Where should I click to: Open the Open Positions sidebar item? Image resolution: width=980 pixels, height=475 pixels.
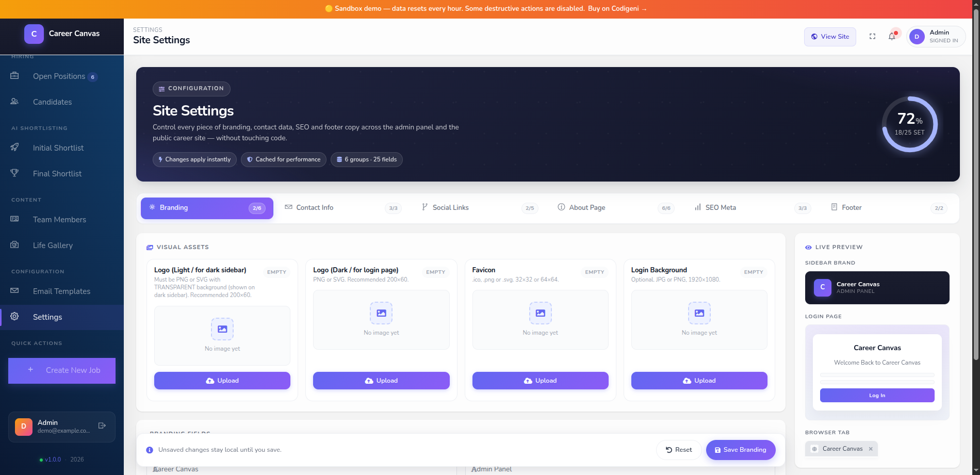tap(62, 76)
